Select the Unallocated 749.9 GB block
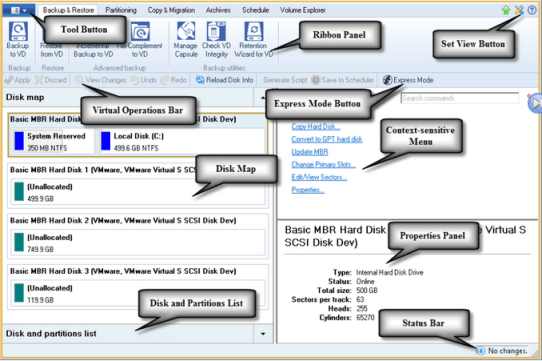 (x=138, y=243)
